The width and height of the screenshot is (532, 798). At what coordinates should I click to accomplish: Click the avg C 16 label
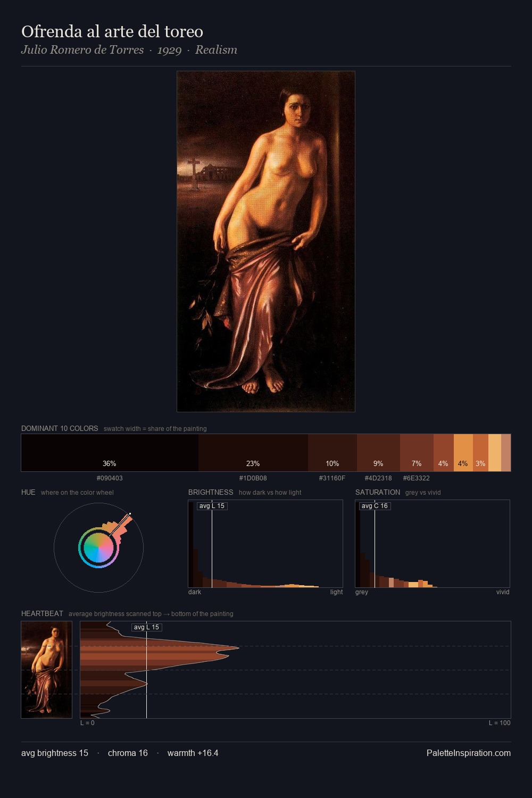[x=375, y=506]
